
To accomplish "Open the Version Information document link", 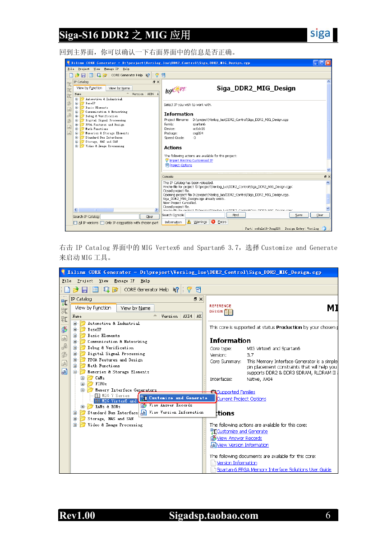I will click(237, 463).
